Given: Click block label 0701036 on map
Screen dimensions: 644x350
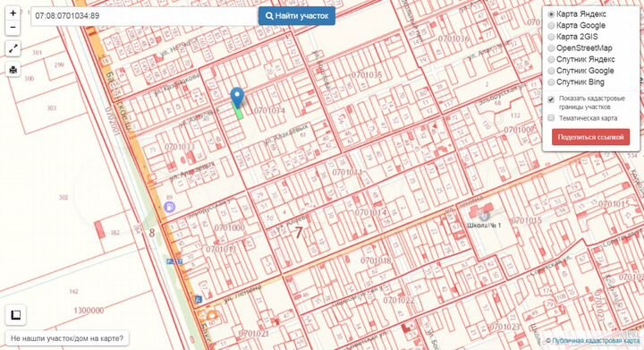Looking at the screenshot, I should click(453, 38).
